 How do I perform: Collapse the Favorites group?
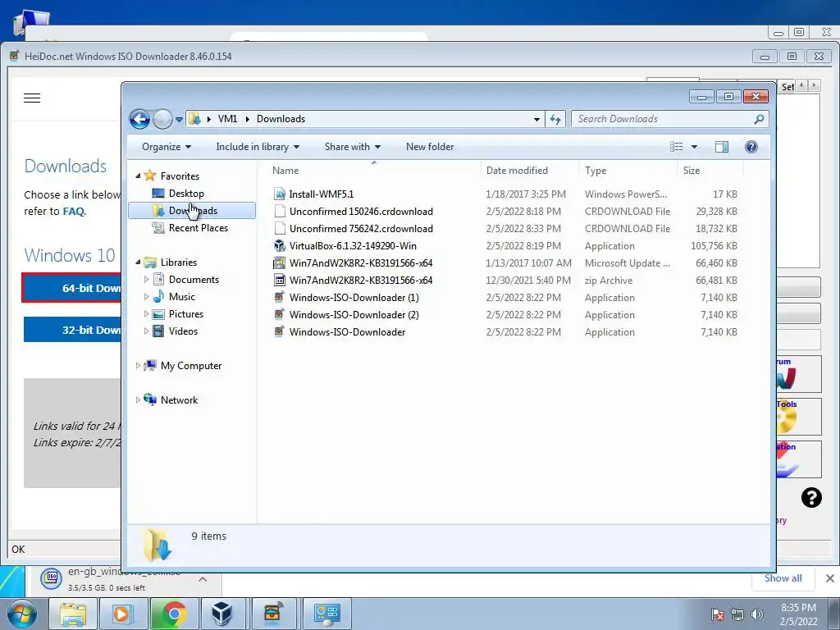[x=138, y=176]
